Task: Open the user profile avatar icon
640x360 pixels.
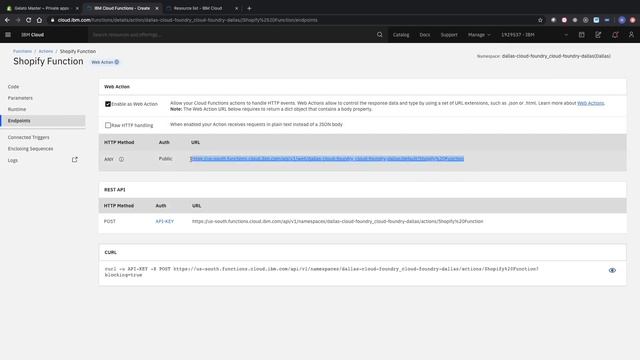Action: [631, 35]
